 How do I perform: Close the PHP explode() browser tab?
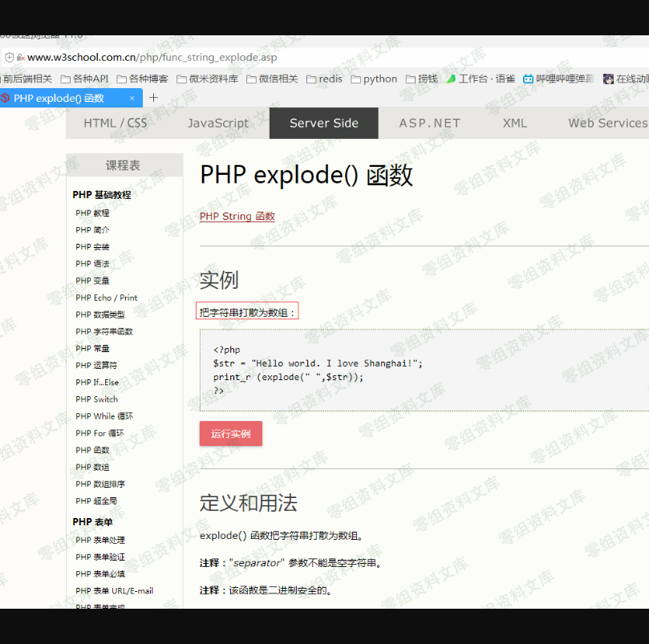tap(132, 98)
